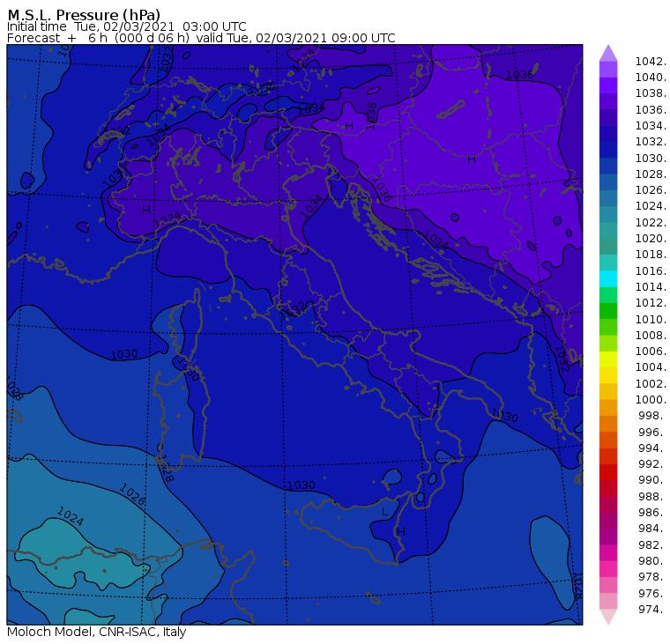Click the cyan swatch between 1014 and 1016
The height and width of the screenshot is (644, 670).
pyautogui.click(x=608, y=279)
